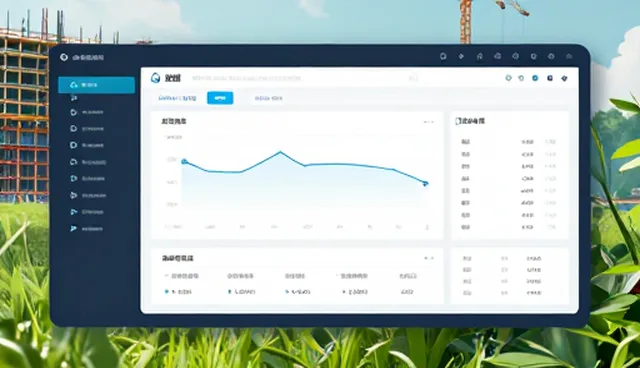Screen dimensions: 640x368
Task: Select the first data point marker on the line chart
Action: coord(184,162)
